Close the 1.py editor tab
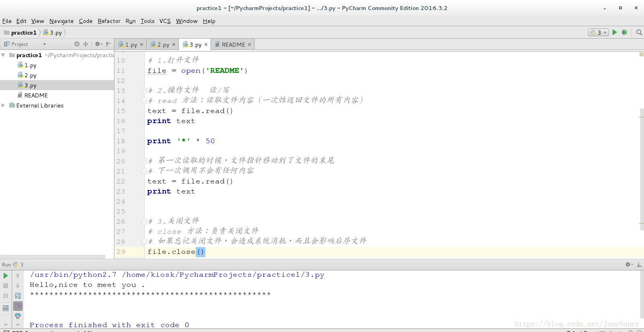644x332 pixels. (x=141, y=45)
